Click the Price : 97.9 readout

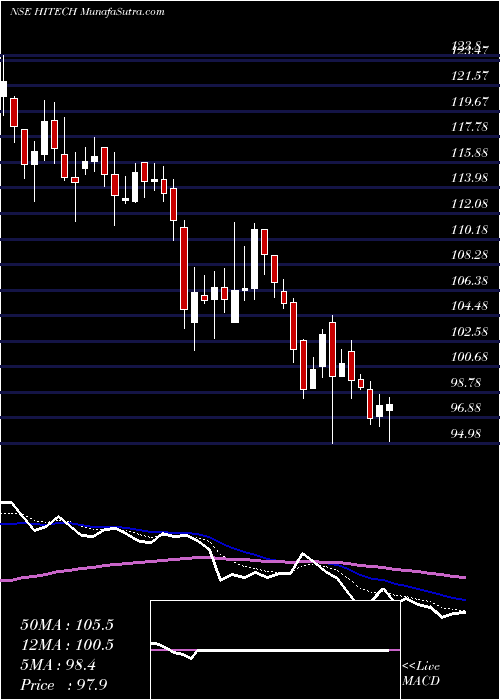click(64, 685)
